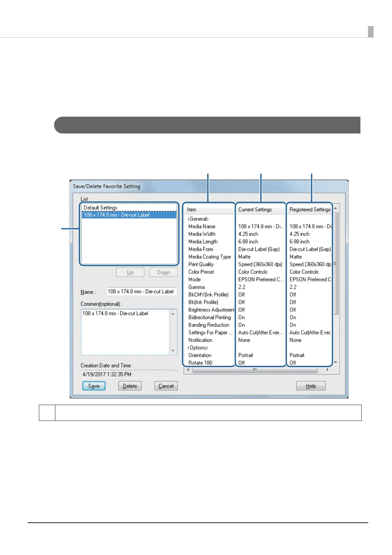The height and width of the screenshot is (555, 392).
Task: Click current setting Matte value
Action: (244, 257)
